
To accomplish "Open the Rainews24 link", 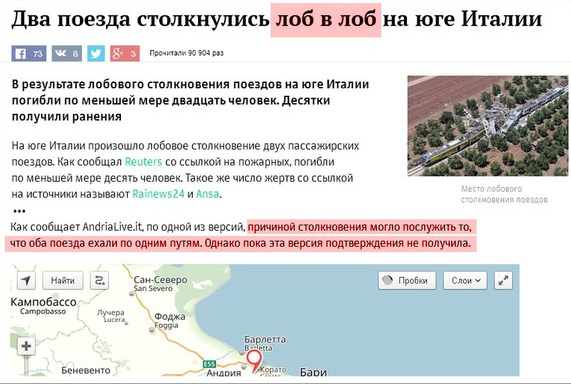I will point(158,194).
